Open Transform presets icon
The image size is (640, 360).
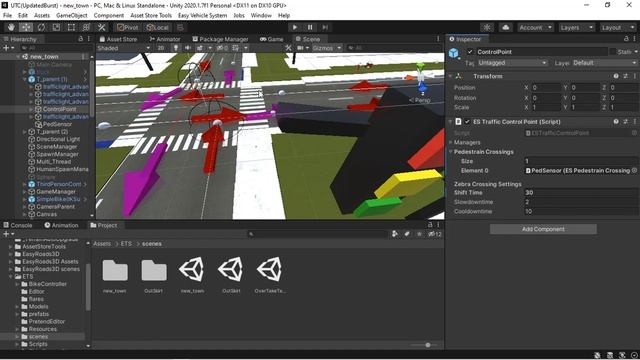(x=625, y=76)
